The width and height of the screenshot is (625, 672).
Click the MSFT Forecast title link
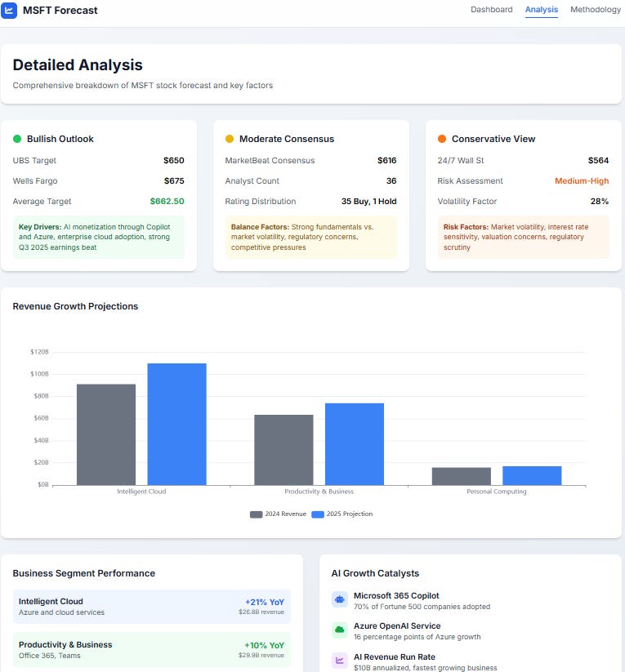click(60, 11)
